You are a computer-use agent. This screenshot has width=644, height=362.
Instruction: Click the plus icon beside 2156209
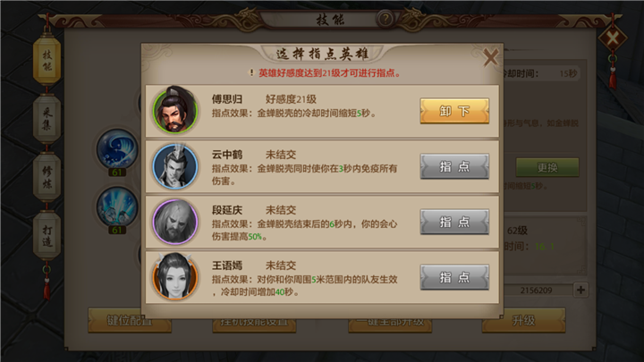pyautogui.click(x=580, y=290)
